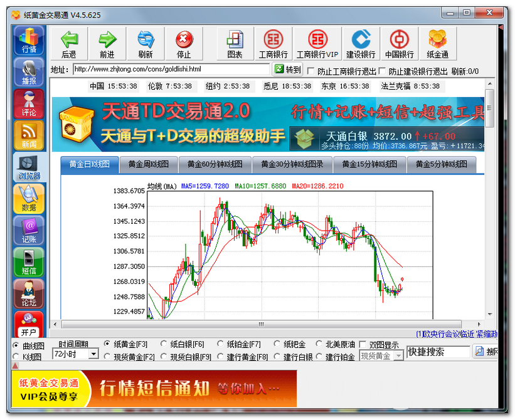Open the 工商银行VIP shortcut
Viewport: 515px width, 420px height.
click(317, 44)
